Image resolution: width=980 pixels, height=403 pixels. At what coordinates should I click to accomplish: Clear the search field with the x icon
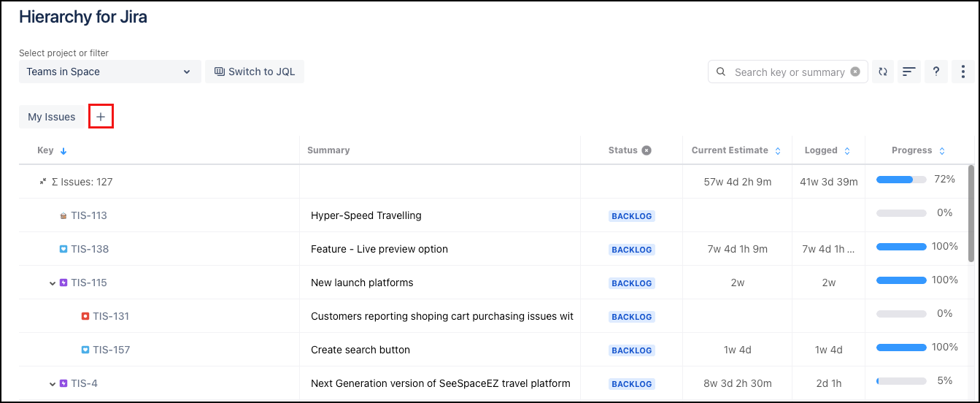855,72
